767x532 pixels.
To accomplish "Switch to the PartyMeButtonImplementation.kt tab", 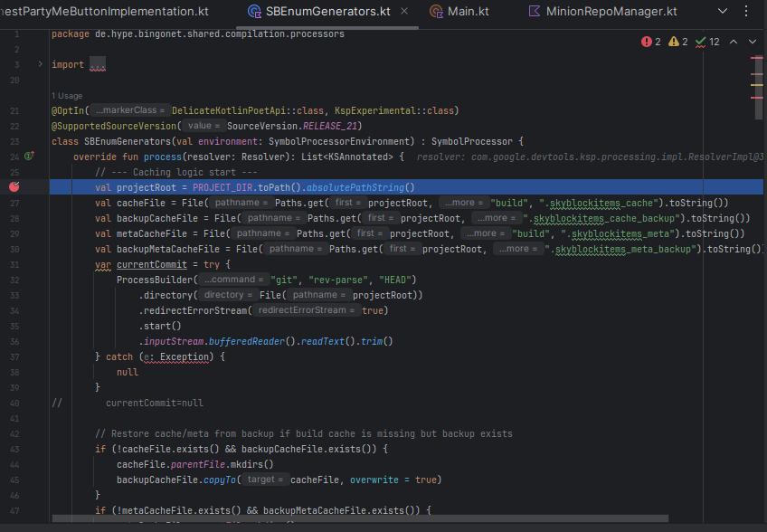I will tap(104, 11).
